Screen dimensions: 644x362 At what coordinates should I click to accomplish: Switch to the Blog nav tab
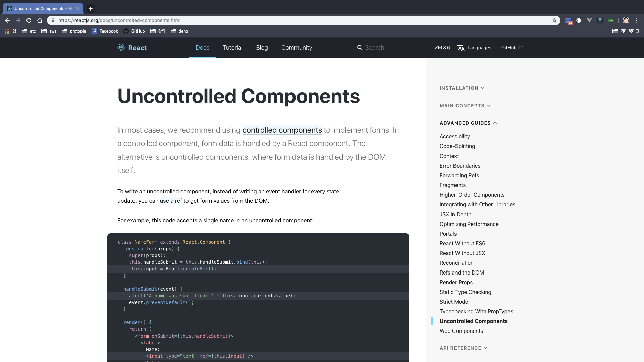[x=262, y=48]
